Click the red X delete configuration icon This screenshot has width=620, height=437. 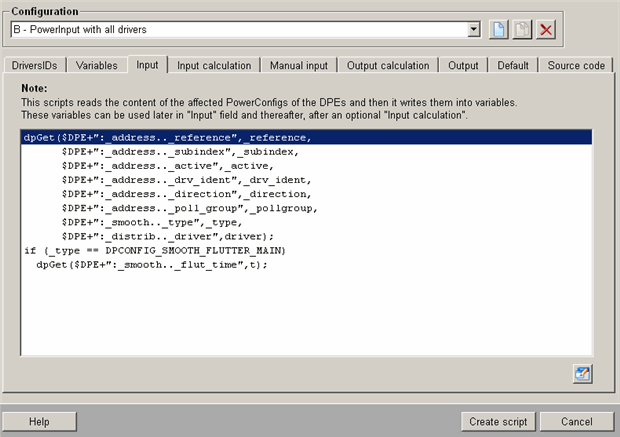click(x=545, y=29)
